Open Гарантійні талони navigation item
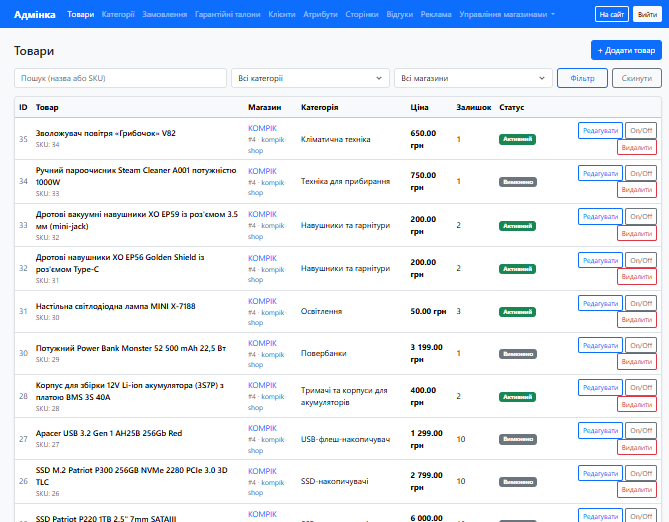Screen dimensions: 669x522 click(x=227, y=14)
